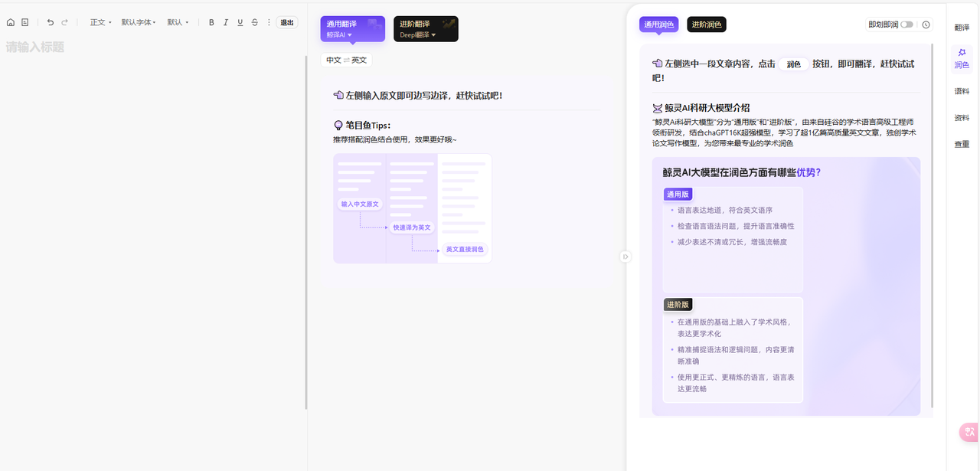Click the pointing hand icon before 左侧输入原文

click(338, 96)
